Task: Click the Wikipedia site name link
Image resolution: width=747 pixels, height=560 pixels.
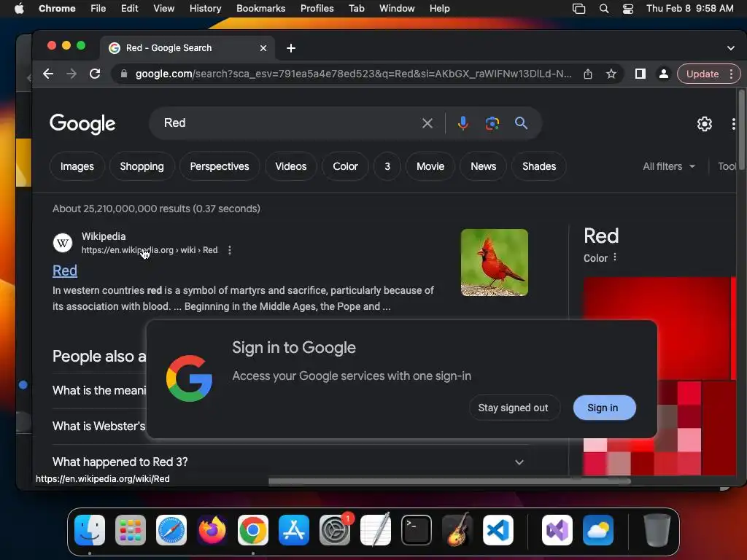Action: pos(104,237)
